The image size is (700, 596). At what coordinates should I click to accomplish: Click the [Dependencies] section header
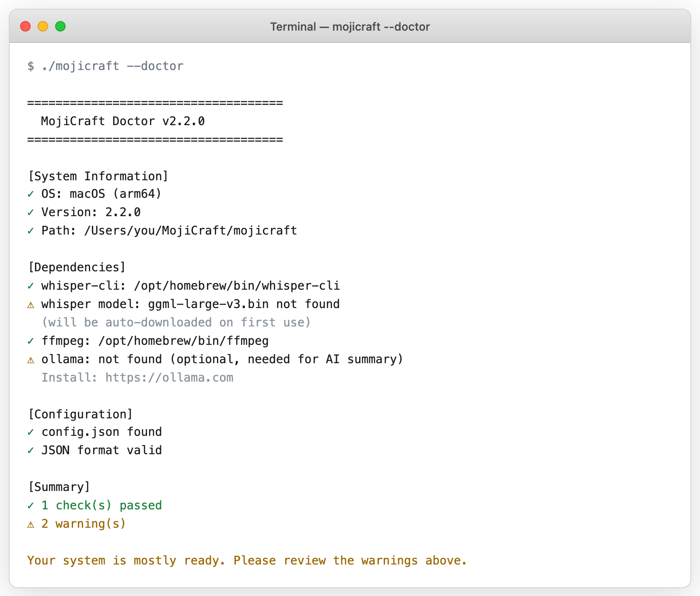[x=77, y=267]
